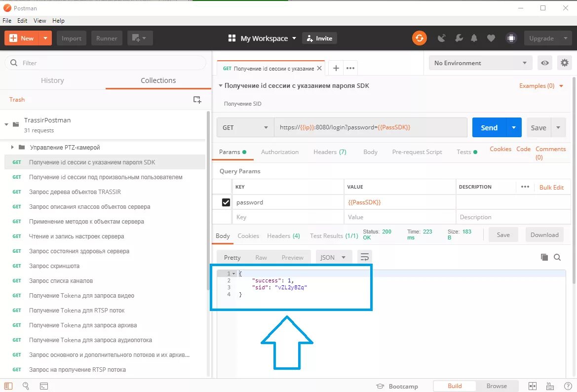The height and width of the screenshot is (392, 577).
Task: Switch to two-pane layout icon
Action: point(533,386)
